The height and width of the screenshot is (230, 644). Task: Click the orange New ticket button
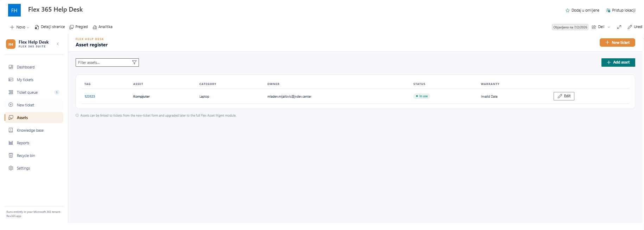point(617,42)
